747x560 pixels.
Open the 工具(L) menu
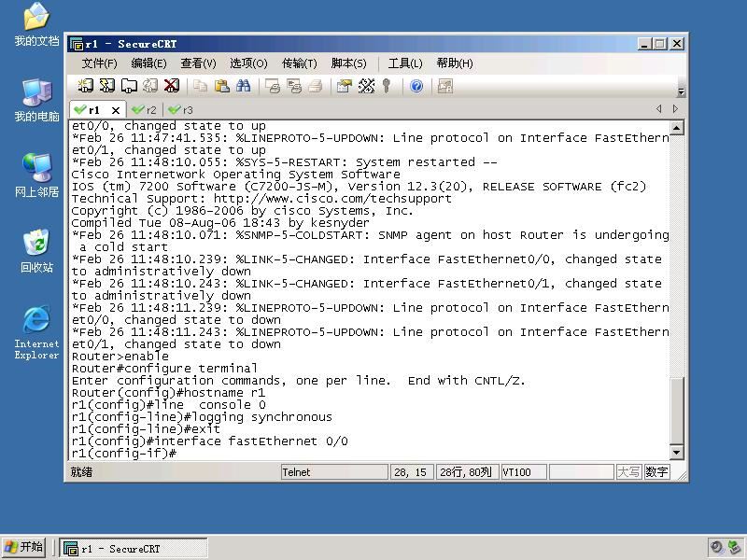(405, 63)
